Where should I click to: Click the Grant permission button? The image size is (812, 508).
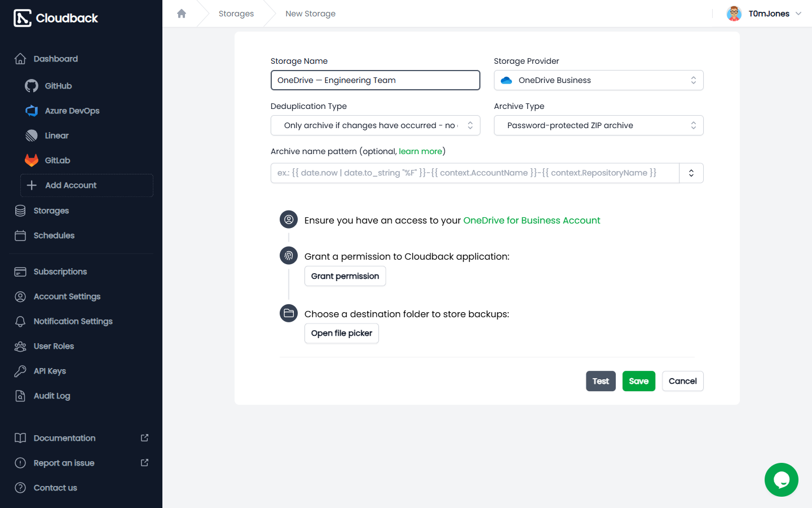(x=345, y=276)
